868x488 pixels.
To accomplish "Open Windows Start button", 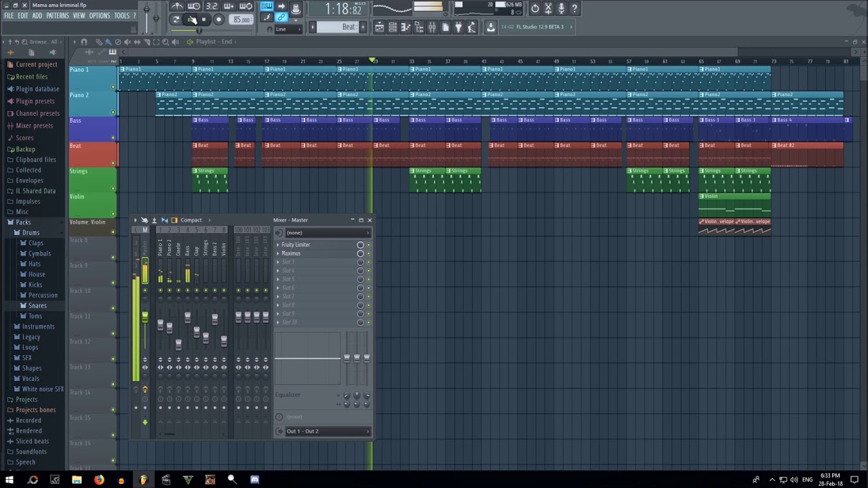I will (9, 480).
